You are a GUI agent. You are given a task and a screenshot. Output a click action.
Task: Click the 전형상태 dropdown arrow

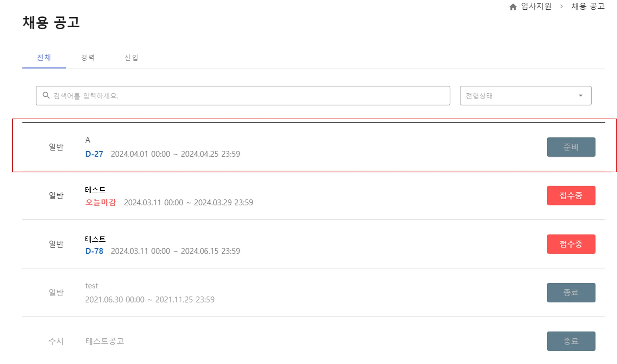[x=580, y=96]
